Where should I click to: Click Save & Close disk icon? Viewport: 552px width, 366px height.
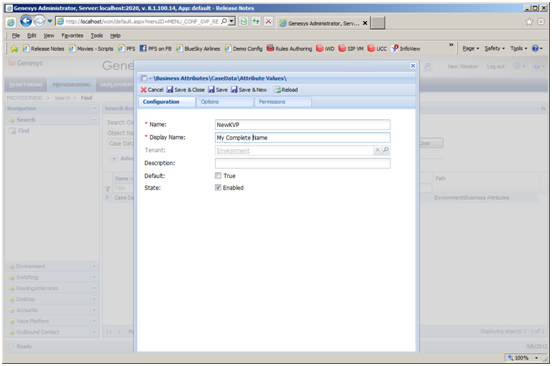pos(170,90)
